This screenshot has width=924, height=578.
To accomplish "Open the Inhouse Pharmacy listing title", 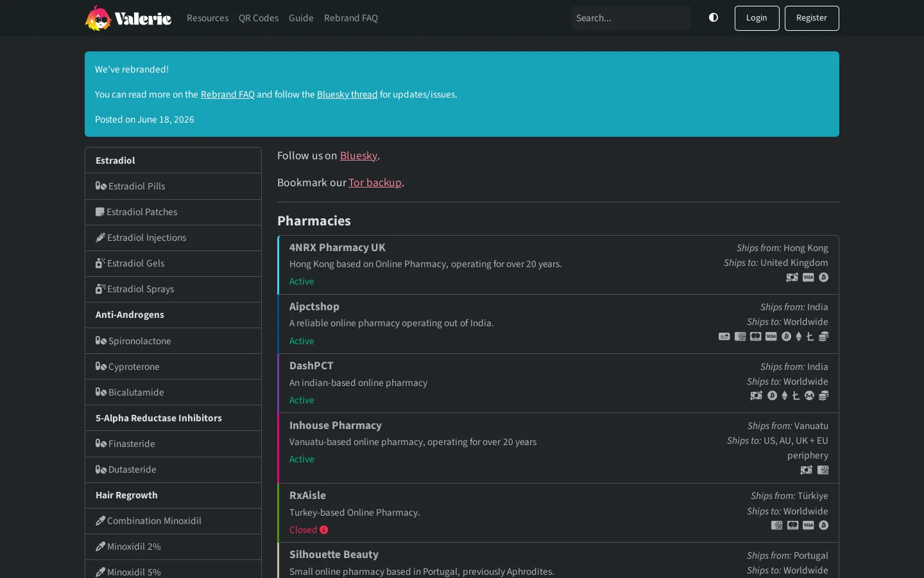I will 336,425.
